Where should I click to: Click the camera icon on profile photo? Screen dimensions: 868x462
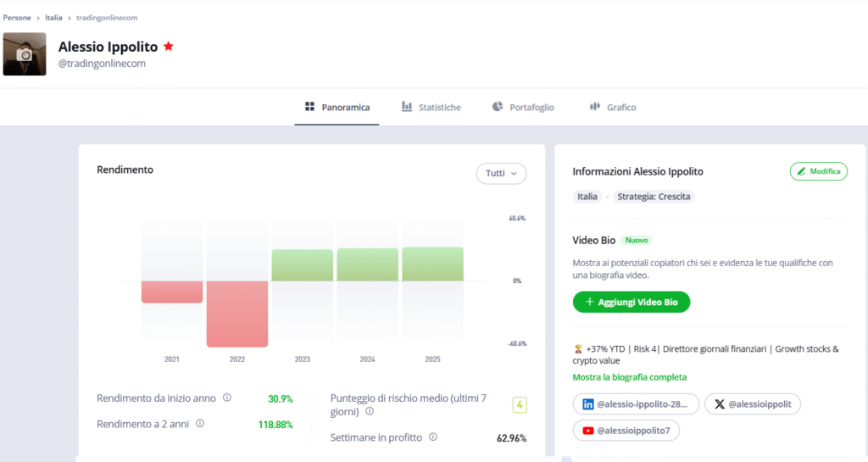pos(25,54)
